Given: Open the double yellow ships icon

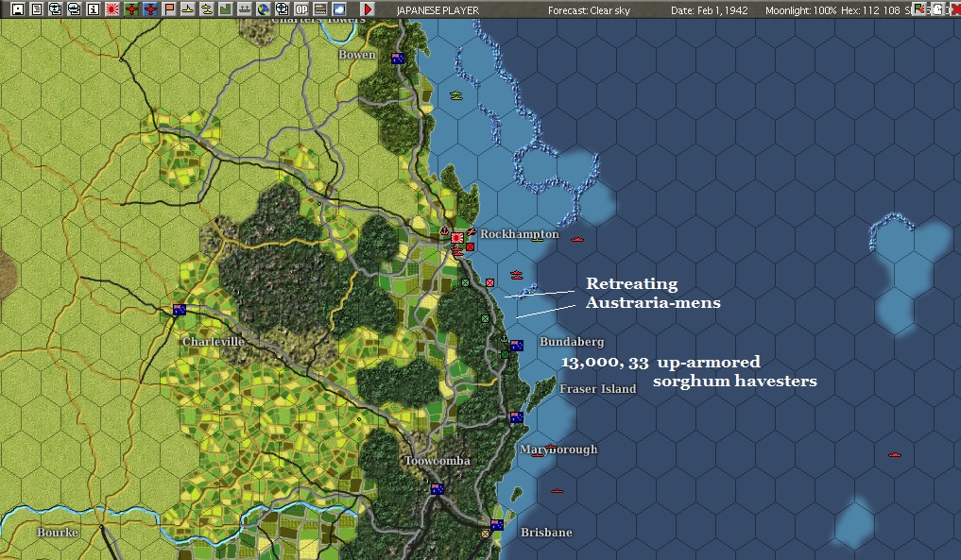Looking at the screenshot, I should [x=207, y=9].
